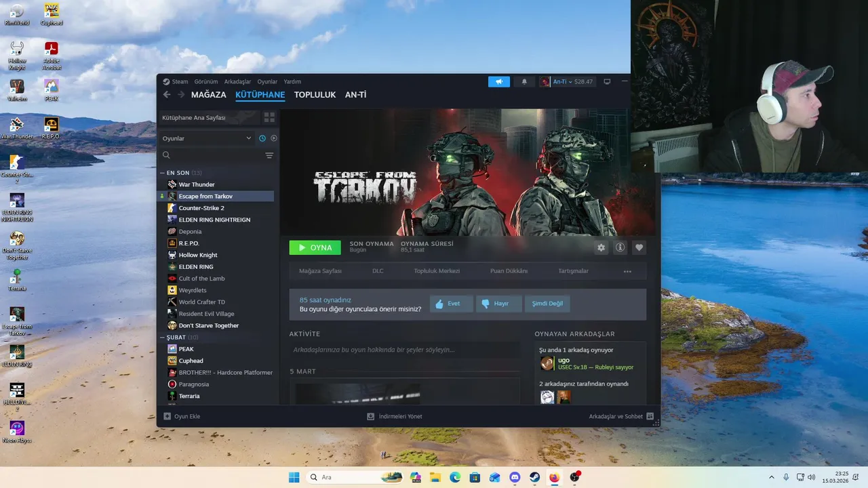This screenshot has height=488, width=868.
Task: Add Tarkov to favorites heart icon
Action: [639, 247]
